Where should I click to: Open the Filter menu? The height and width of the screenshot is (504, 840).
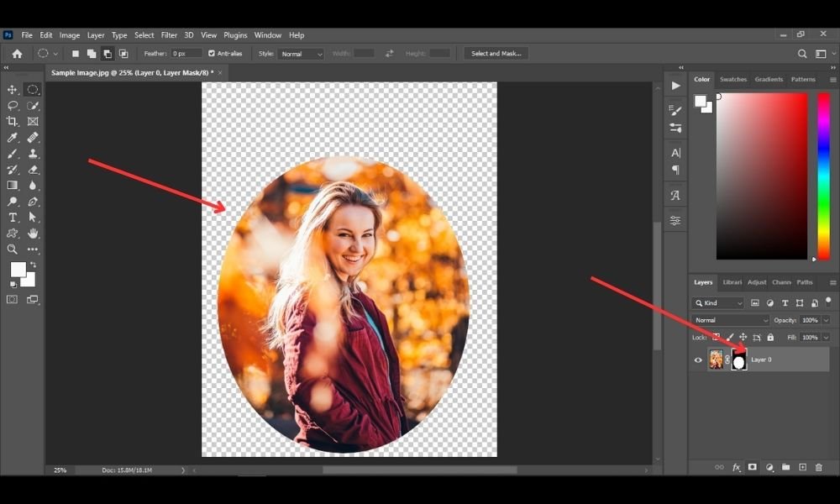pos(169,35)
